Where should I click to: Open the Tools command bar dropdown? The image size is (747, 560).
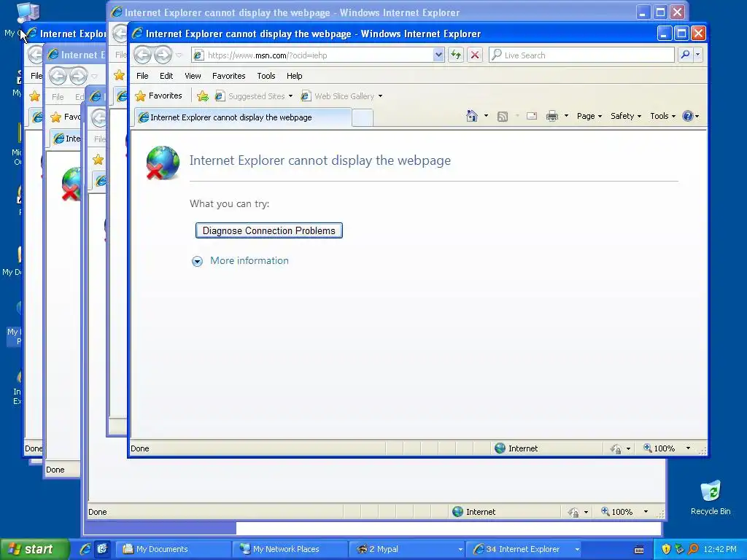(662, 116)
